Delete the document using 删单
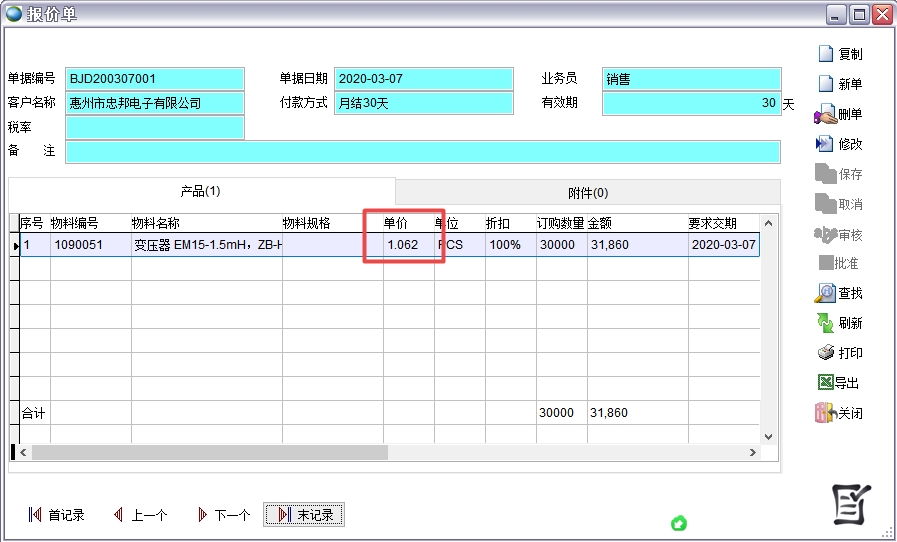The height and width of the screenshot is (542, 897). [826, 114]
